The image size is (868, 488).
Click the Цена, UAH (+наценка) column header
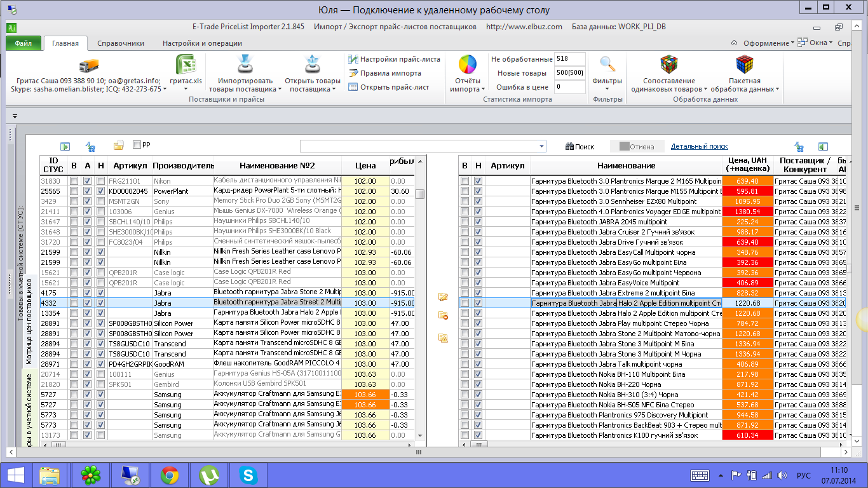click(747, 165)
